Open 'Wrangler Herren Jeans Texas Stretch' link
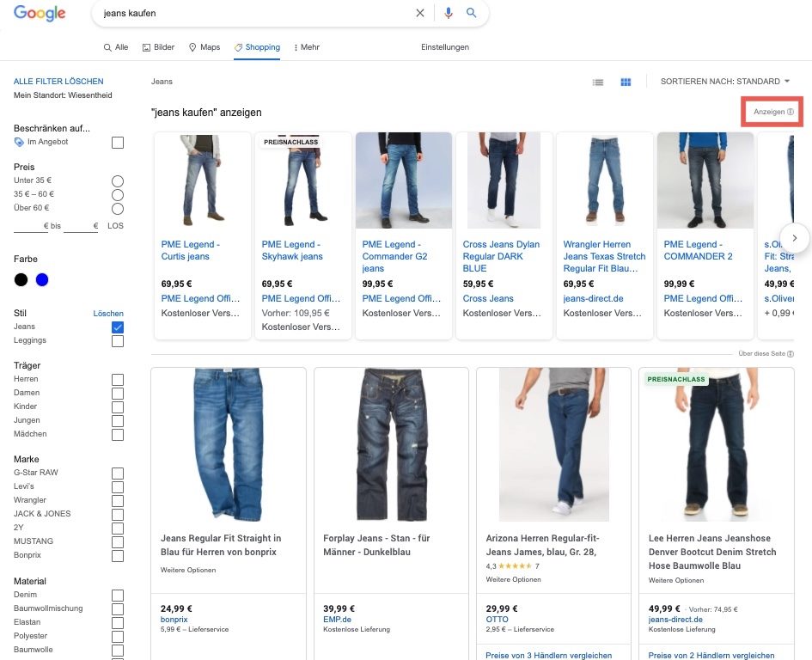The image size is (812, 660). (604, 256)
